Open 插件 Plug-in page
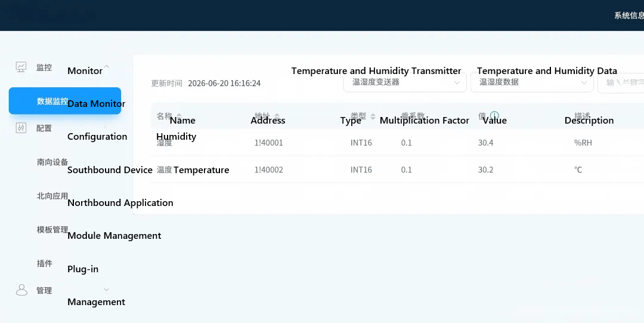 click(44, 263)
